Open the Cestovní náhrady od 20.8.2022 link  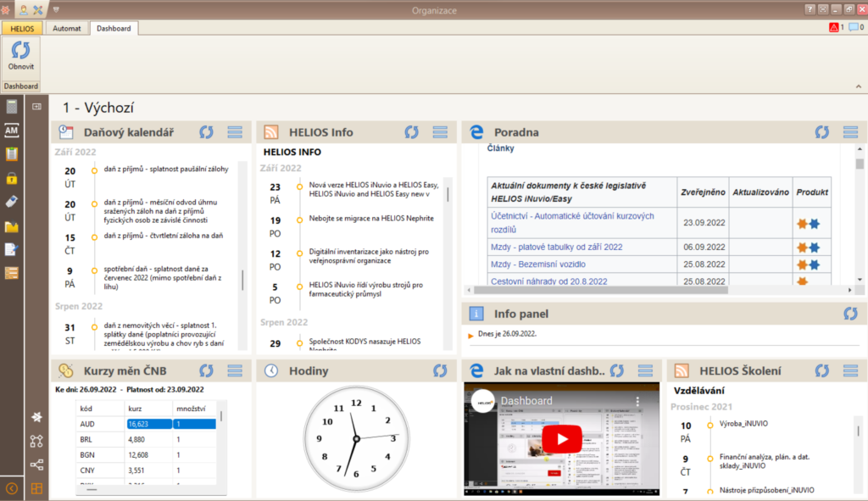point(549,281)
